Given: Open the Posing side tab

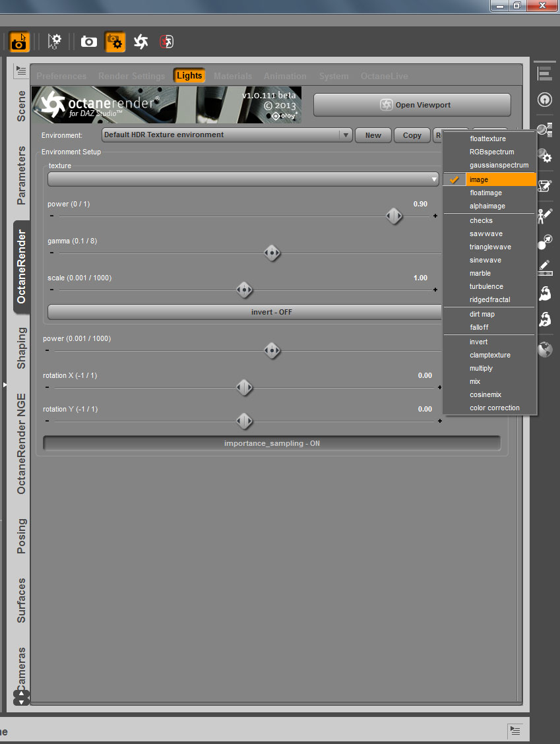Looking at the screenshot, I should tap(21, 536).
